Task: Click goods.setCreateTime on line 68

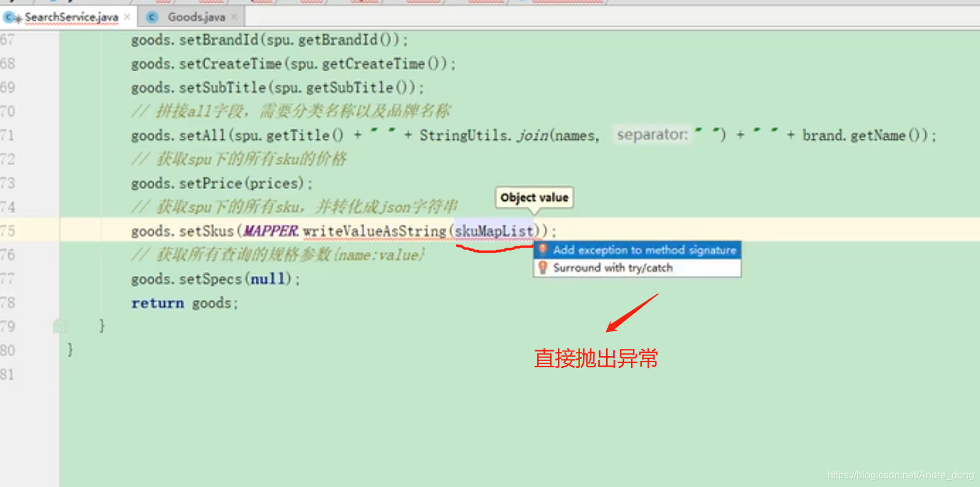Action: (x=207, y=64)
